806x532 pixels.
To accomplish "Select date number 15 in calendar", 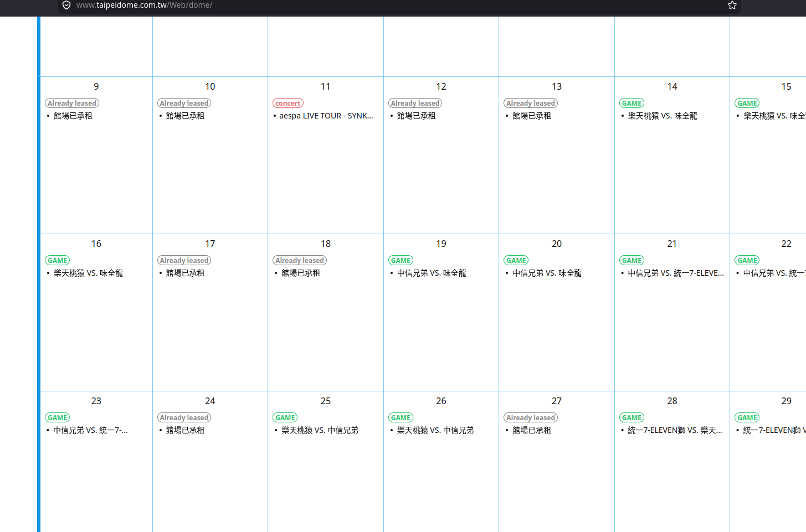I will click(x=787, y=86).
